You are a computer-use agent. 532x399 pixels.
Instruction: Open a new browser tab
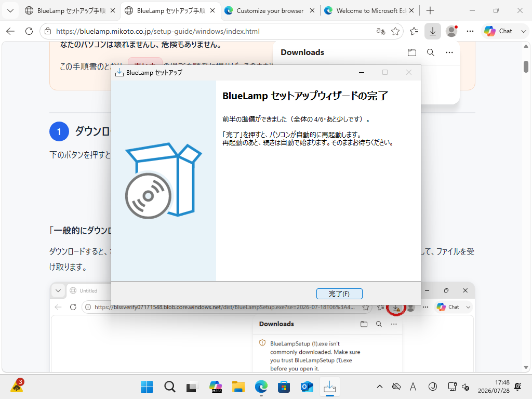click(x=430, y=10)
